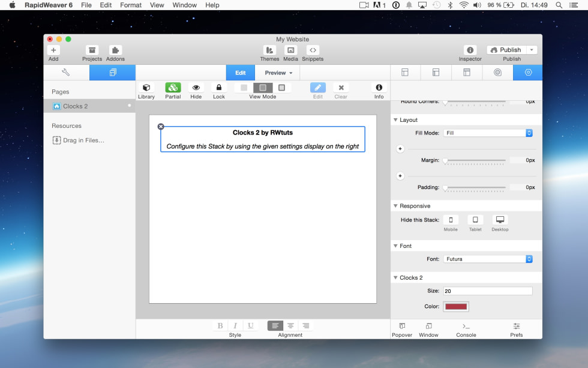The height and width of the screenshot is (368, 588).
Task: Click the Size input field
Action: tap(488, 291)
